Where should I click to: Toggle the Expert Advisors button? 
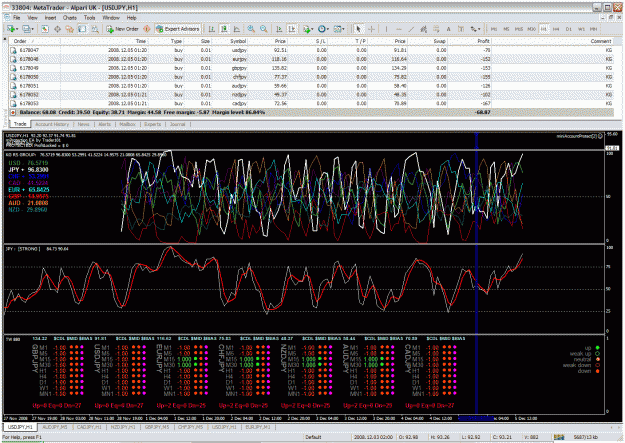[x=178, y=29]
